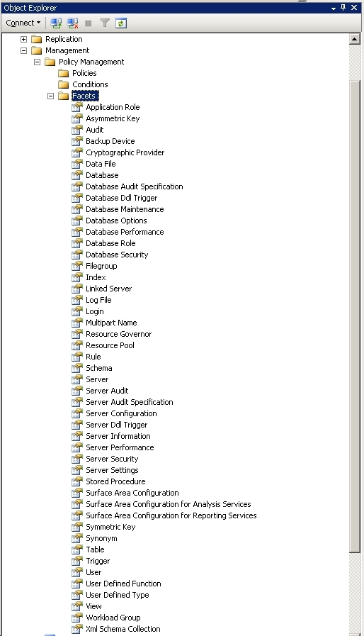Select the Server Configuration facet

point(121,413)
